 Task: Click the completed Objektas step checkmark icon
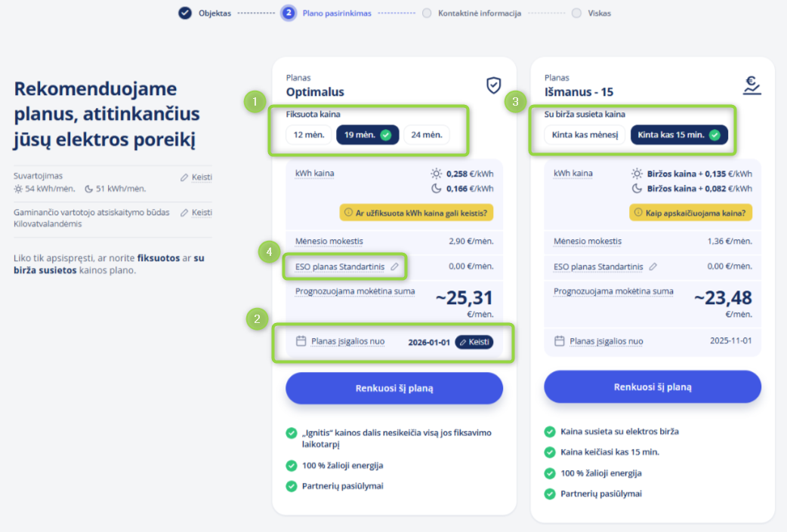point(185,13)
